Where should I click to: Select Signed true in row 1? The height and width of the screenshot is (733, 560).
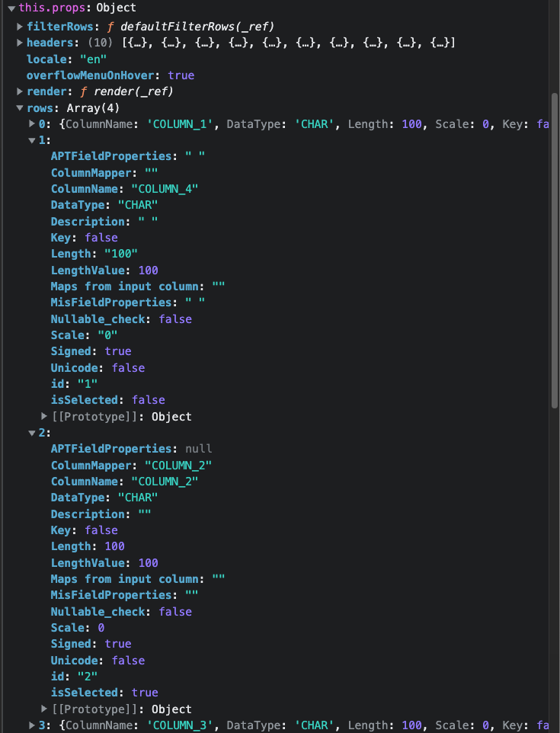(118, 351)
